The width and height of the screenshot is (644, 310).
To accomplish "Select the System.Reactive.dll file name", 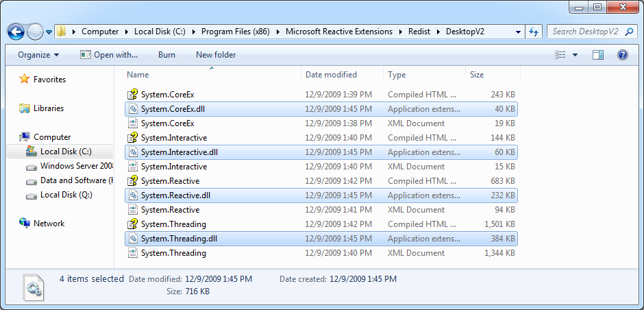I will [x=175, y=195].
